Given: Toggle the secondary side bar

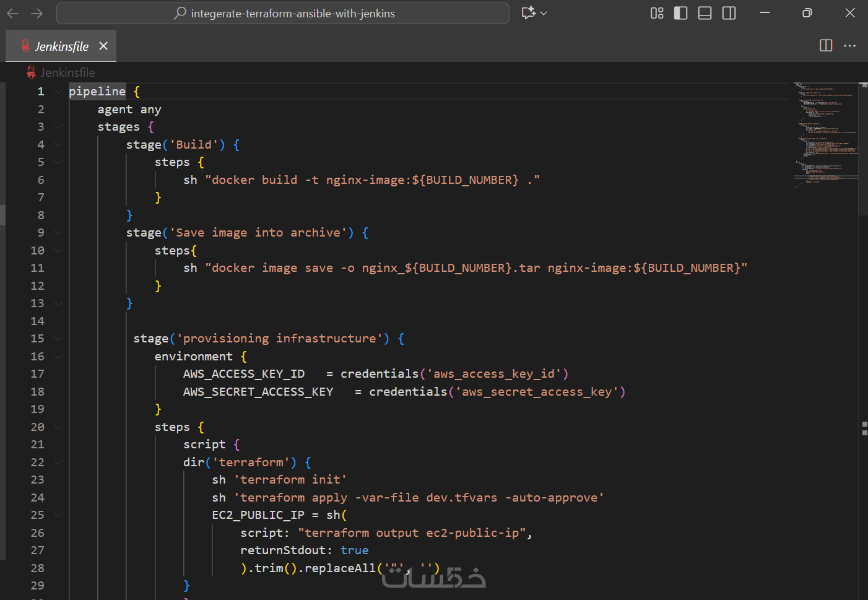Looking at the screenshot, I should coord(729,13).
